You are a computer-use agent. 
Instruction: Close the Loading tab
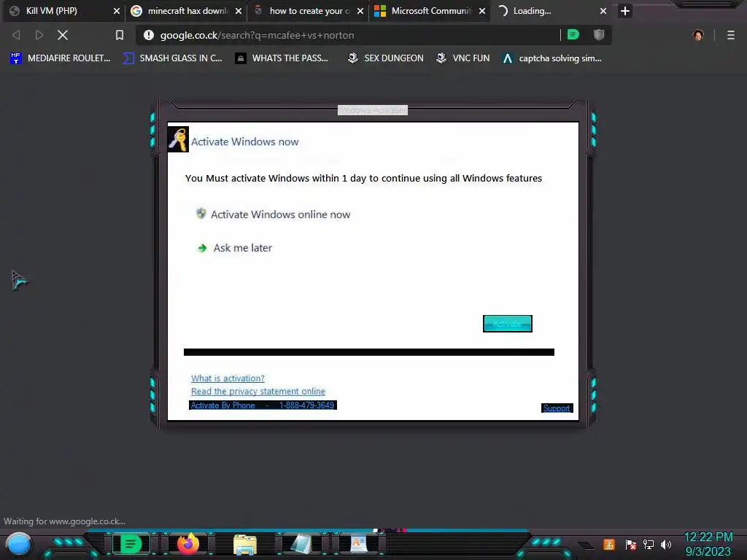pyautogui.click(x=603, y=11)
